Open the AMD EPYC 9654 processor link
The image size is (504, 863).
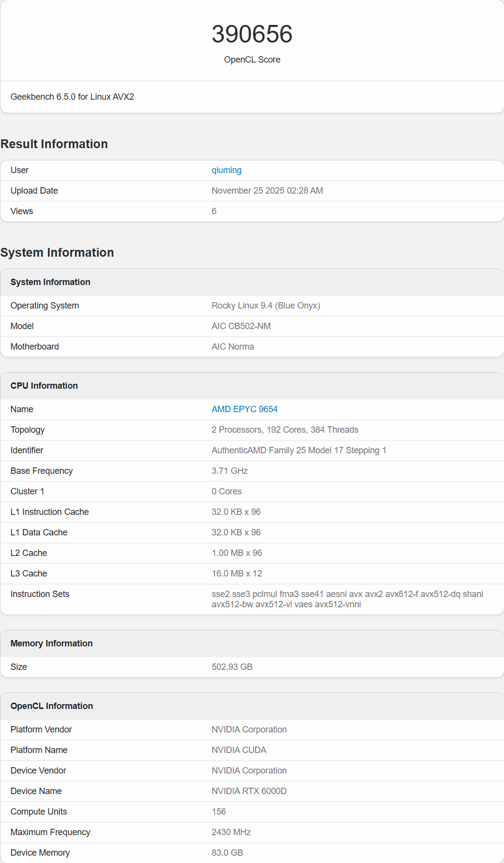(x=244, y=409)
